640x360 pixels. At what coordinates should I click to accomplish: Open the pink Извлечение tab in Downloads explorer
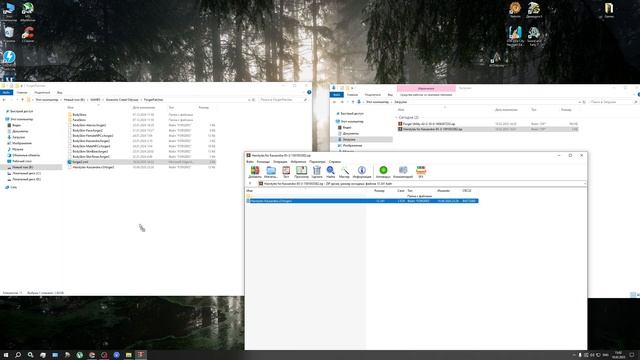click(x=426, y=89)
